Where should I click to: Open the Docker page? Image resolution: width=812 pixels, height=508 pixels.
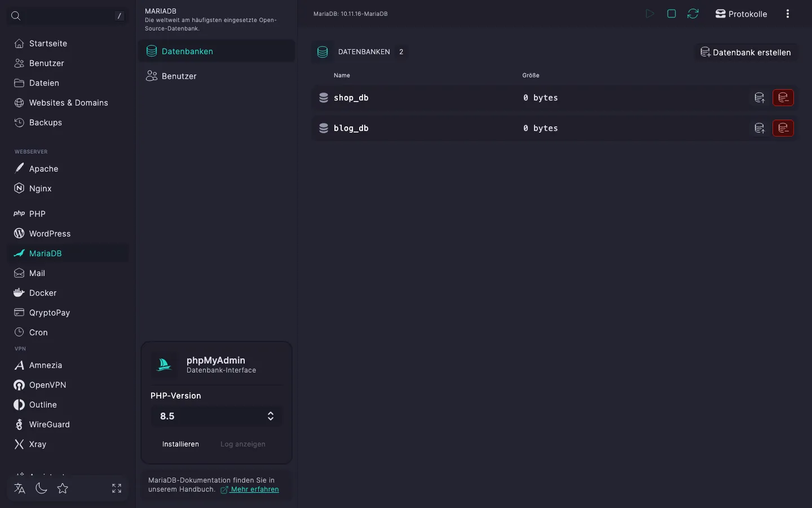[68, 293]
